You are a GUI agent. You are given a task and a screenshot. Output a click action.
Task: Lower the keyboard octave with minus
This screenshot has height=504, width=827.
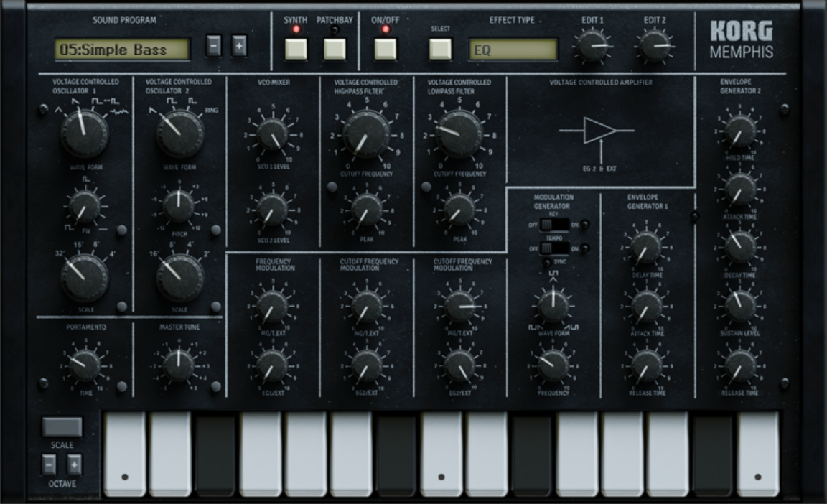point(49,465)
